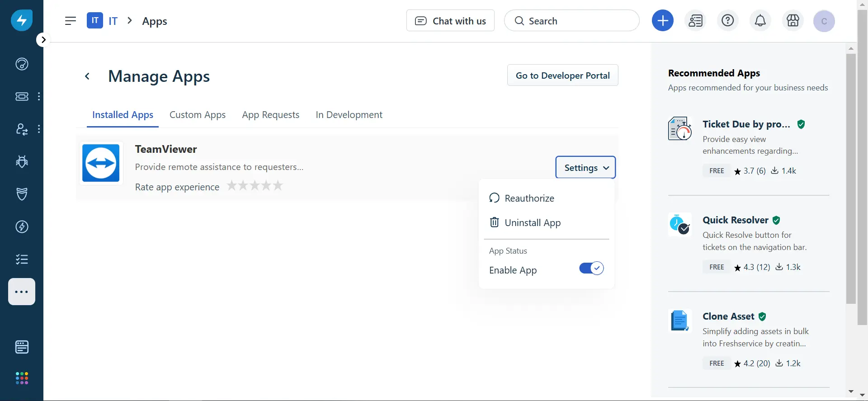Open the Problems bug icon in sidebar
The width and height of the screenshot is (868, 401).
[x=22, y=161]
